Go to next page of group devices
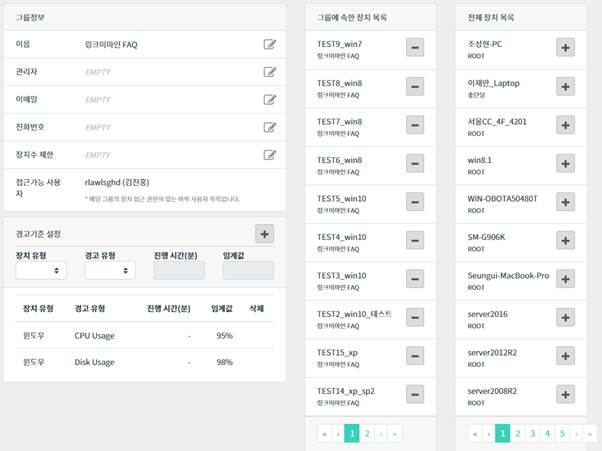 click(x=380, y=433)
